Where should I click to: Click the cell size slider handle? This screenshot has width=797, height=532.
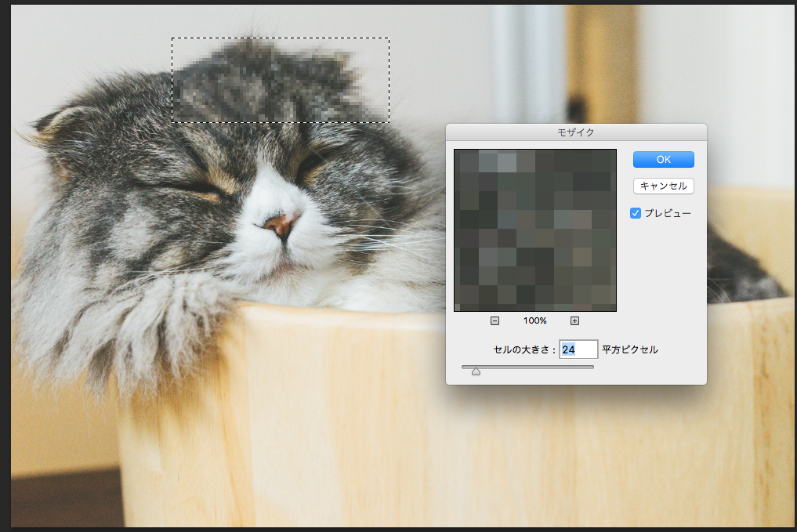(x=476, y=371)
